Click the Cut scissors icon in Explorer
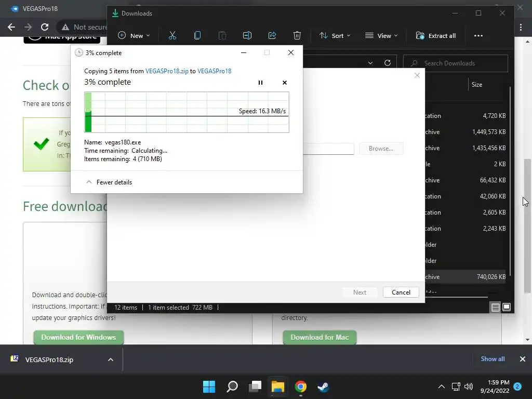The width and height of the screenshot is (532, 399). (x=172, y=36)
